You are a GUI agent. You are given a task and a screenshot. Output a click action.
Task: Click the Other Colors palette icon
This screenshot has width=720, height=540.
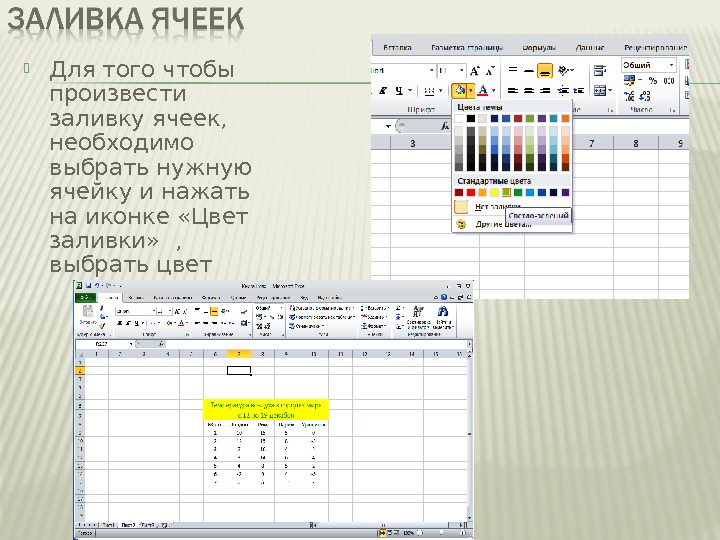461,224
